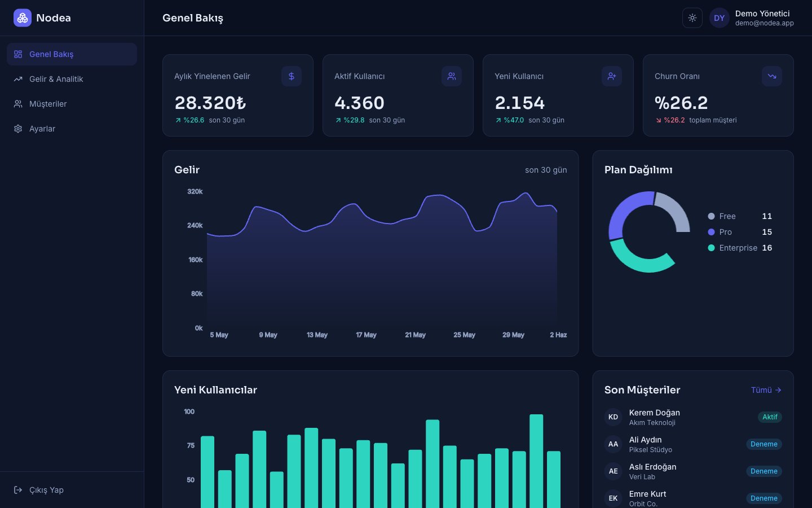Click the Enterprise legend color dot

coord(711,248)
